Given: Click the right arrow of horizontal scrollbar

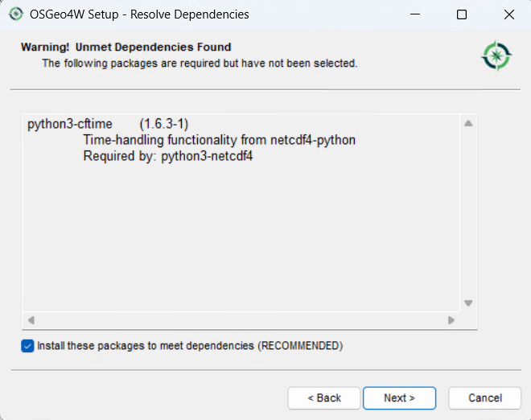Looking at the screenshot, I should pos(451,320).
